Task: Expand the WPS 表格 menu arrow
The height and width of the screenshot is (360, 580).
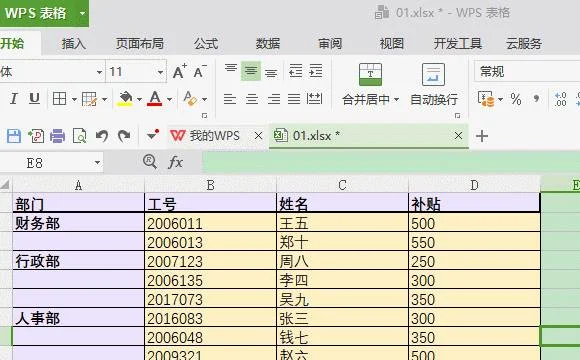Action: (82, 14)
